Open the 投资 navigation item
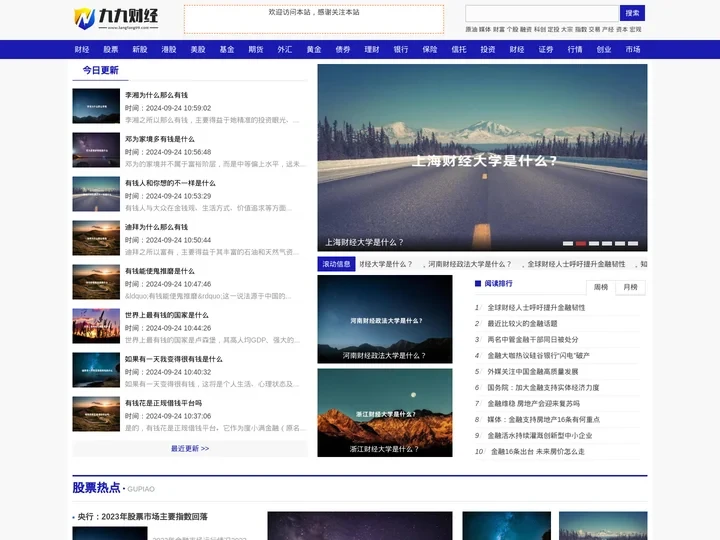Screen dimensions: 720x540 tap(488, 50)
